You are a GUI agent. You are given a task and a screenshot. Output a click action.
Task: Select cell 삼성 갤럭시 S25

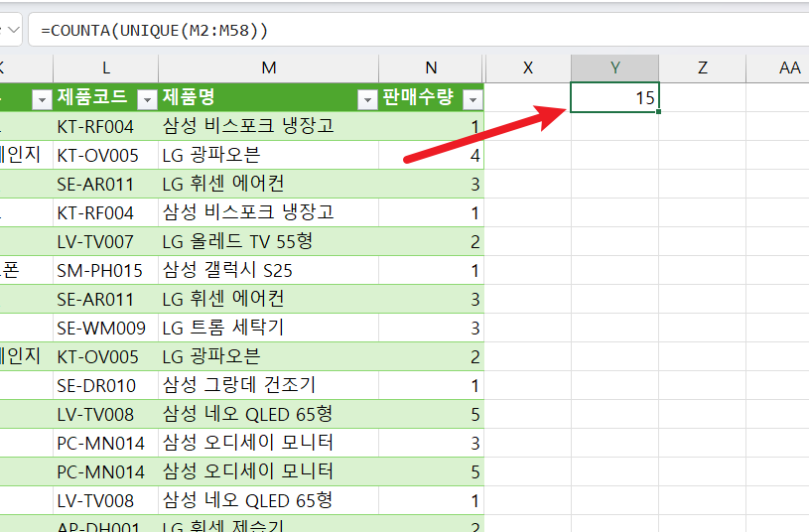pyautogui.click(x=268, y=270)
